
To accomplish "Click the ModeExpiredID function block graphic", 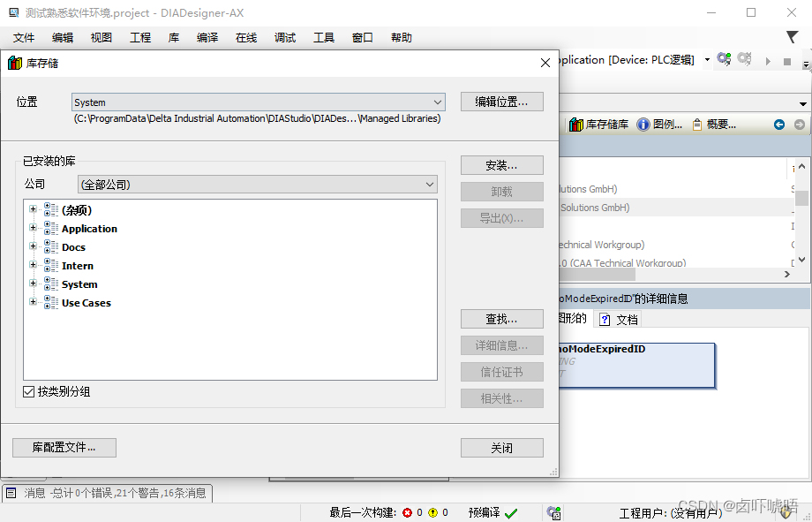I will click(637, 366).
